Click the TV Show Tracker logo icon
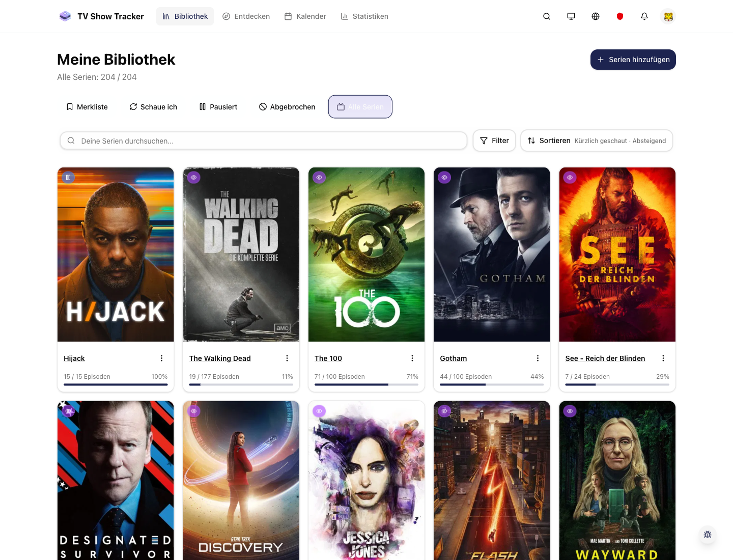This screenshot has width=733, height=560. point(65,16)
